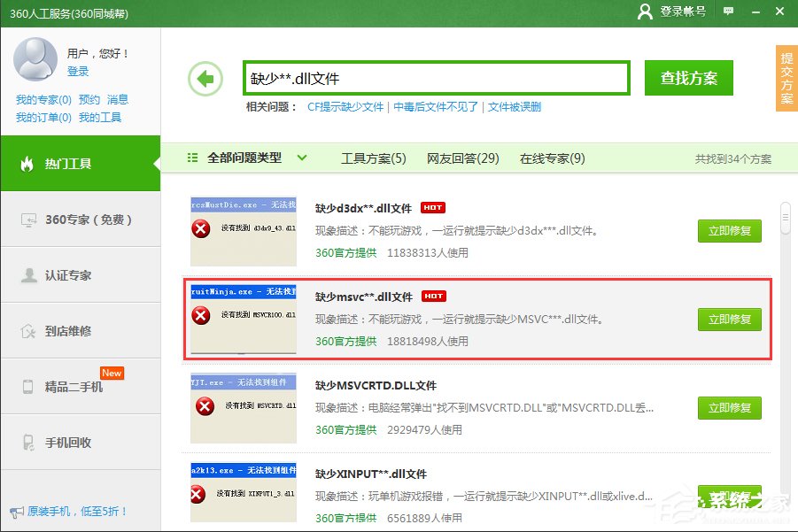Open the 认证专家 panel
Image resolution: width=798 pixels, height=532 pixels.
80,274
